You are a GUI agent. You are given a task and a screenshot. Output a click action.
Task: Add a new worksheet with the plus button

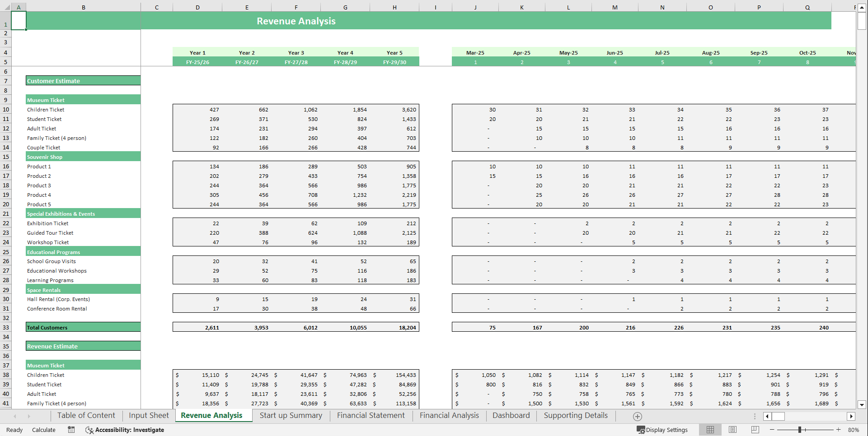[638, 416]
